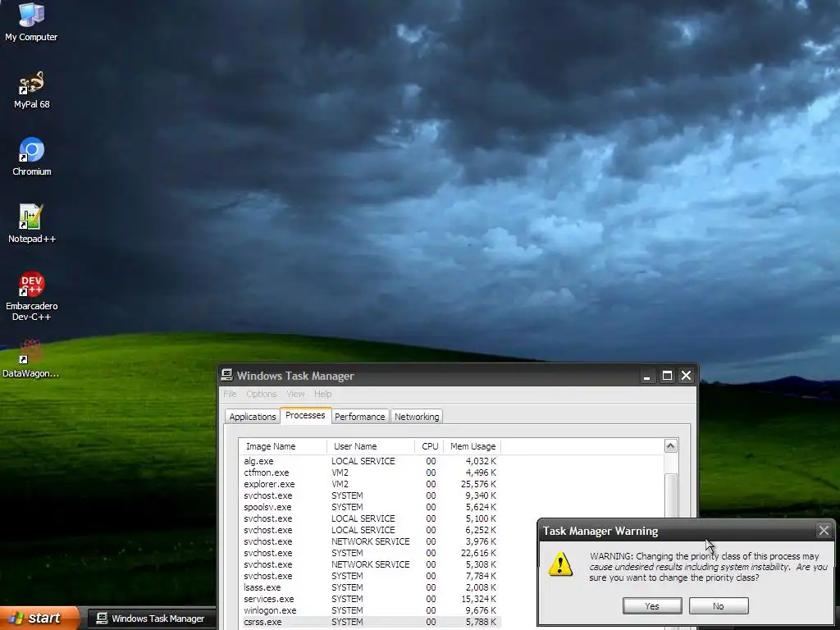This screenshot has width=840, height=630.
Task: Select the Notepad++ desktop shortcut
Action: 31,224
